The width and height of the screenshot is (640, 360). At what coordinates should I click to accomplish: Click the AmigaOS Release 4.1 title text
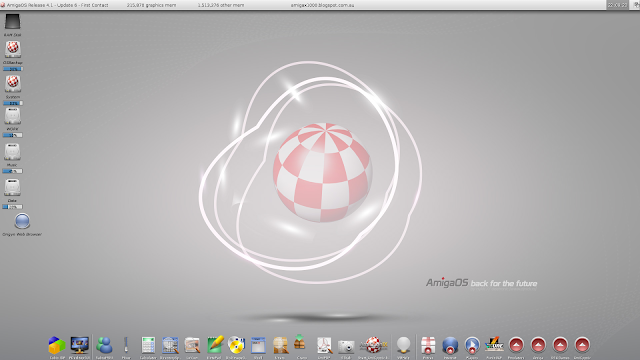[x=58, y=5]
